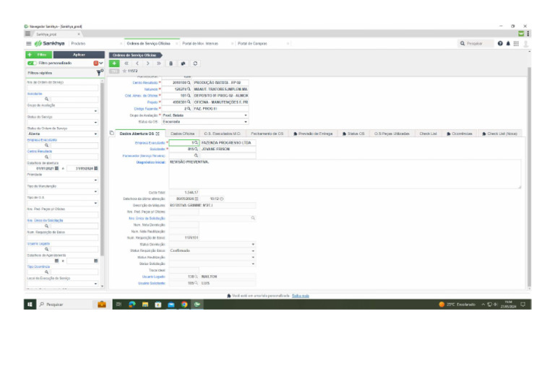Click the Ordens de Serviço Oficina breadcrumb
Image resolution: width=555 pixels, height=392 pixels.
pos(134,55)
